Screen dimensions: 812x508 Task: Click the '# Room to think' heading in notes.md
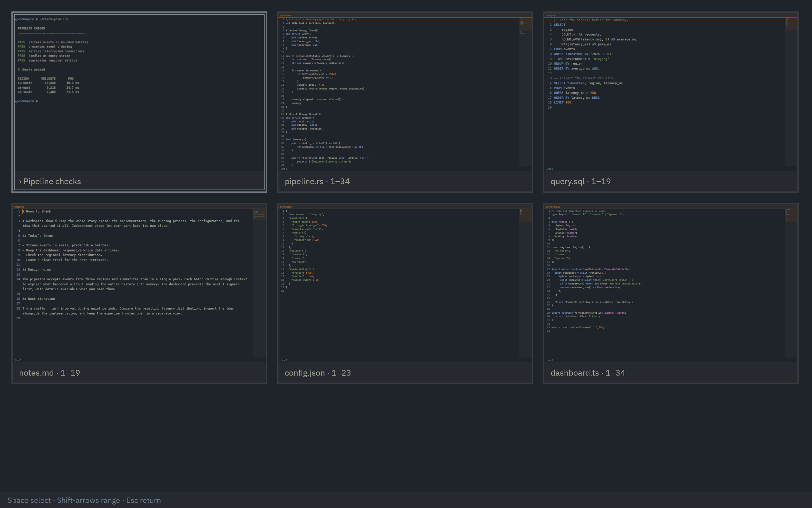(x=36, y=212)
